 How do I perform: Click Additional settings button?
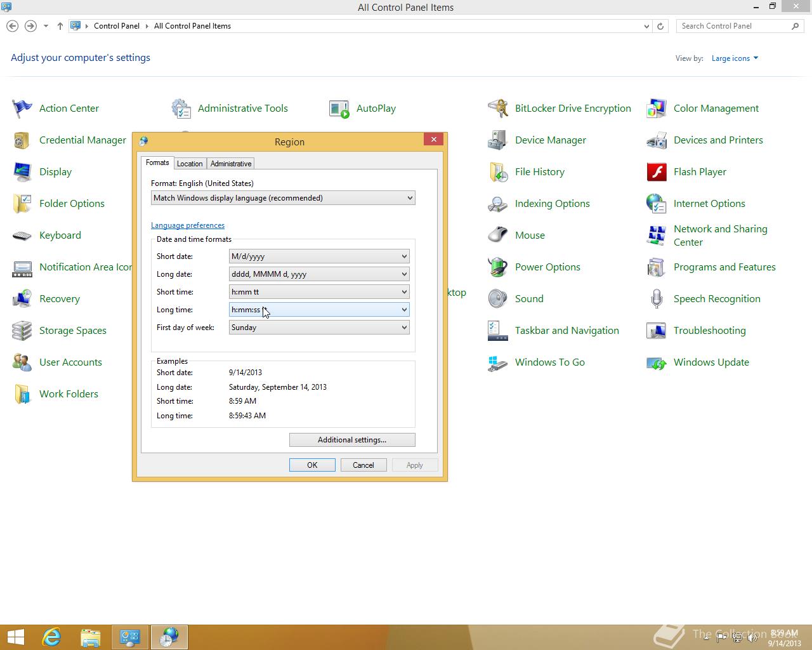[x=352, y=440]
